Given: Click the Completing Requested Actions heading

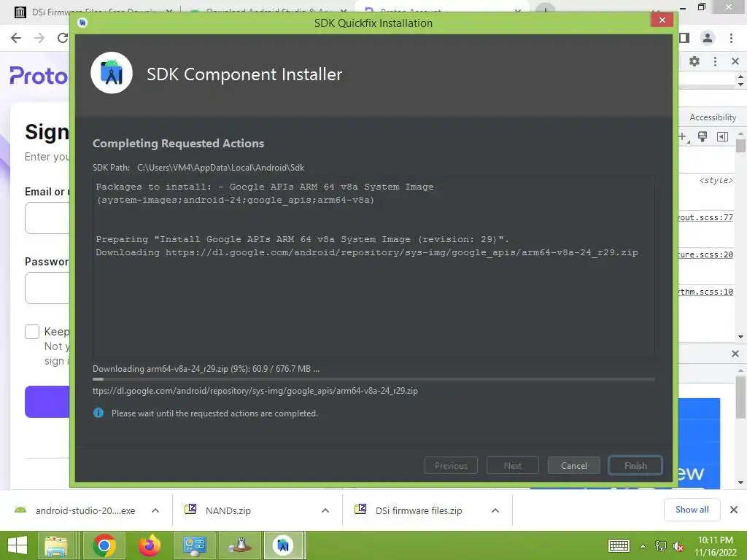Looking at the screenshot, I should point(178,144).
